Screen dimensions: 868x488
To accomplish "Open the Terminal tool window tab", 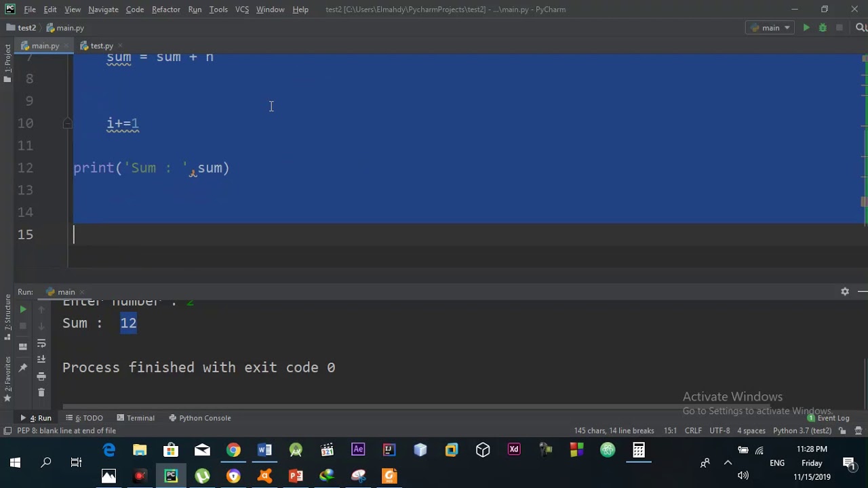I will 136,418.
